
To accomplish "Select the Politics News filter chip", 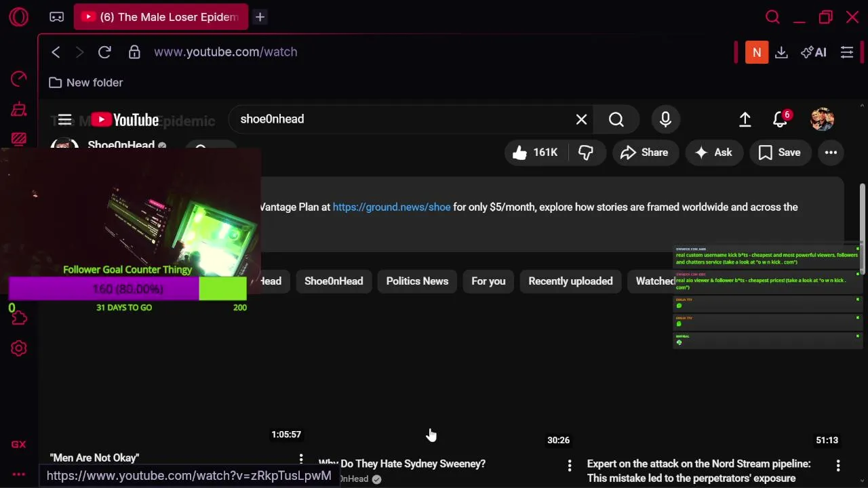I will [x=417, y=281].
